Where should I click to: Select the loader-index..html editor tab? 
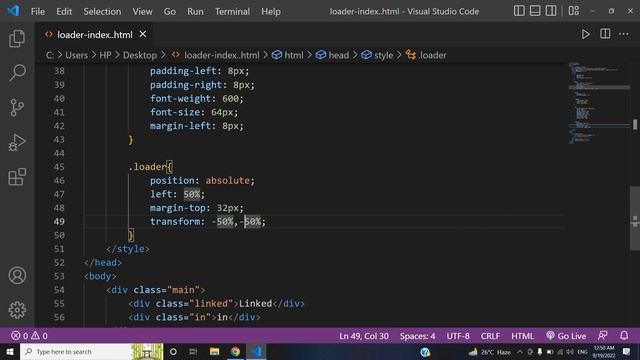[95, 35]
